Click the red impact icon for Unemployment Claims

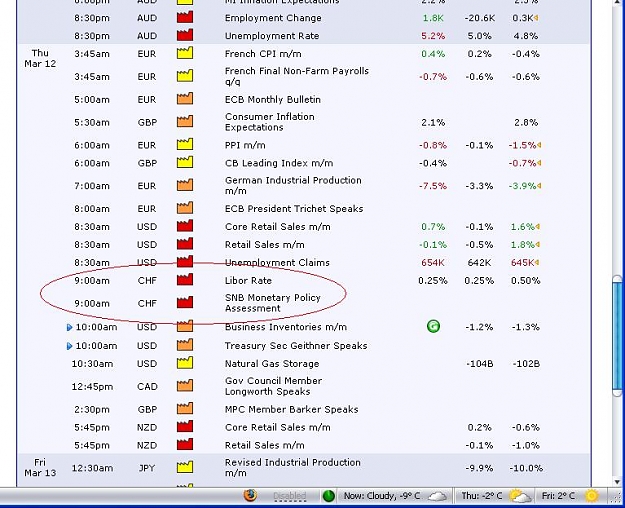coord(185,262)
